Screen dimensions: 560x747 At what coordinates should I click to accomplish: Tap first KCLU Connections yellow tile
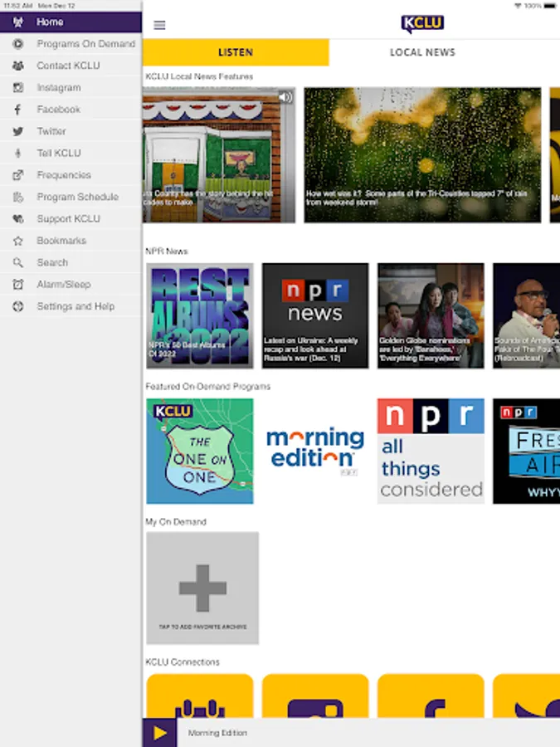point(200,696)
